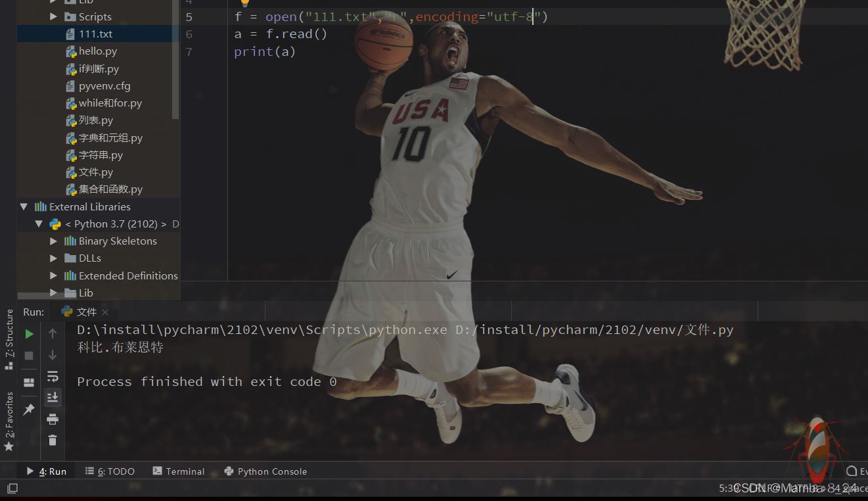868x501 pixels.
Task: Toggle scroll to end of console
Action: 53,397
